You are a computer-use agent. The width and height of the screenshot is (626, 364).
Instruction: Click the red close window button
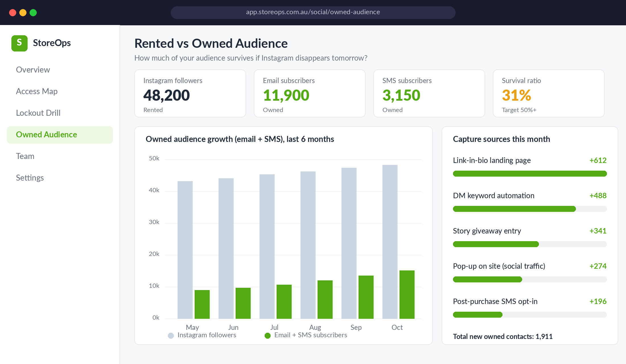[13, 13]
